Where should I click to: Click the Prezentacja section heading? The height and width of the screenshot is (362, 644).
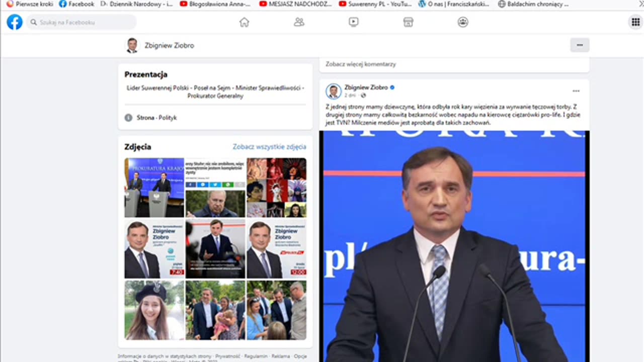(146, 74)
